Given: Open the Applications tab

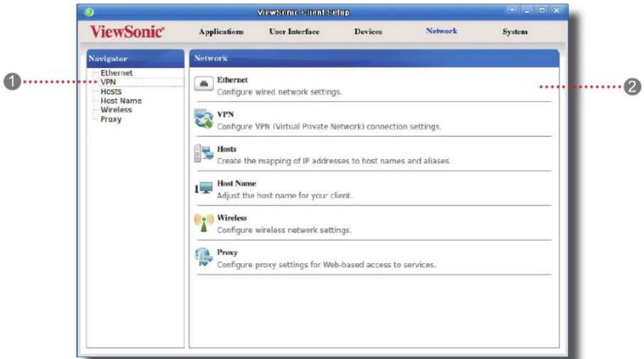Looking at the screenshot, I should (221, 32).
